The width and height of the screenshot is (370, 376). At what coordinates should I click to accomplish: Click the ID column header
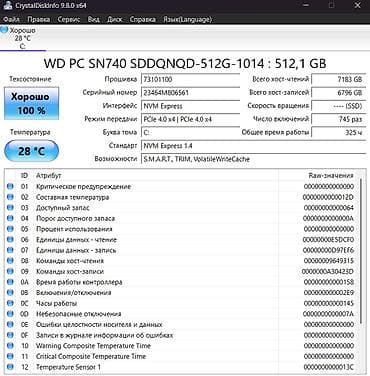(x=24, y=175)
